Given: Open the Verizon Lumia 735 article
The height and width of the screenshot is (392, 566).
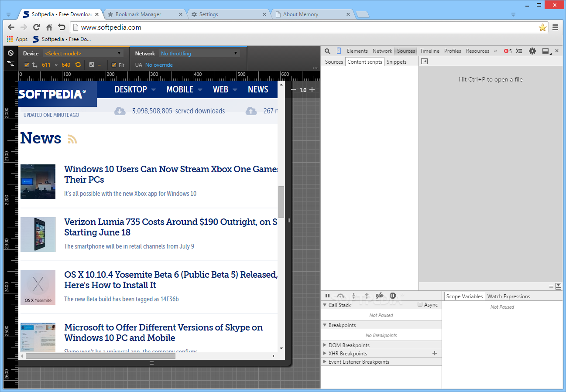Looking at the screenshot, I should pos(171,227).
